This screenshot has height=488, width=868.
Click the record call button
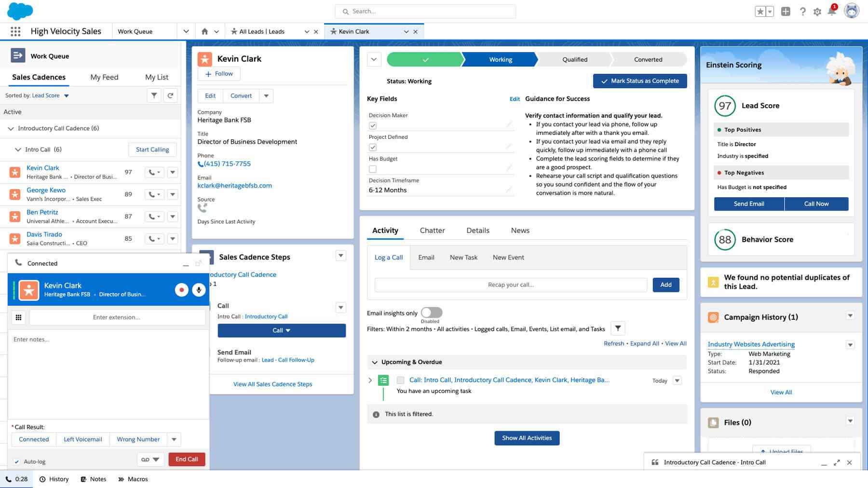tap(181, 290)
